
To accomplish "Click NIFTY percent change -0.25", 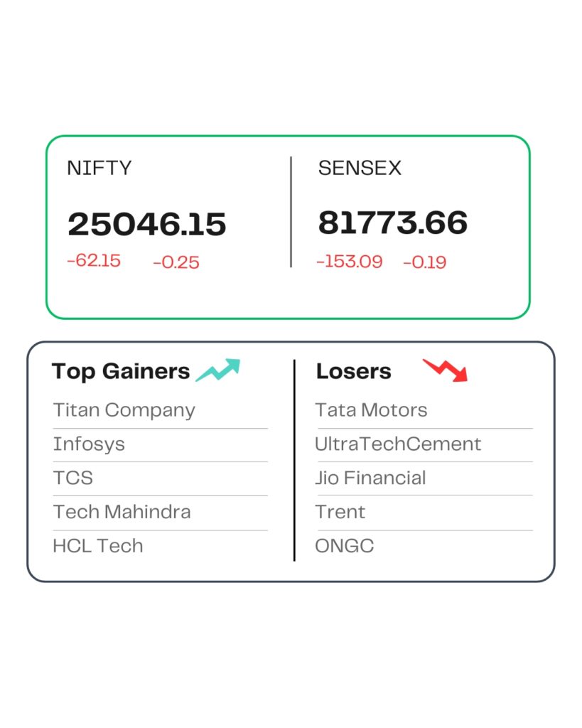I will point(176,263).
